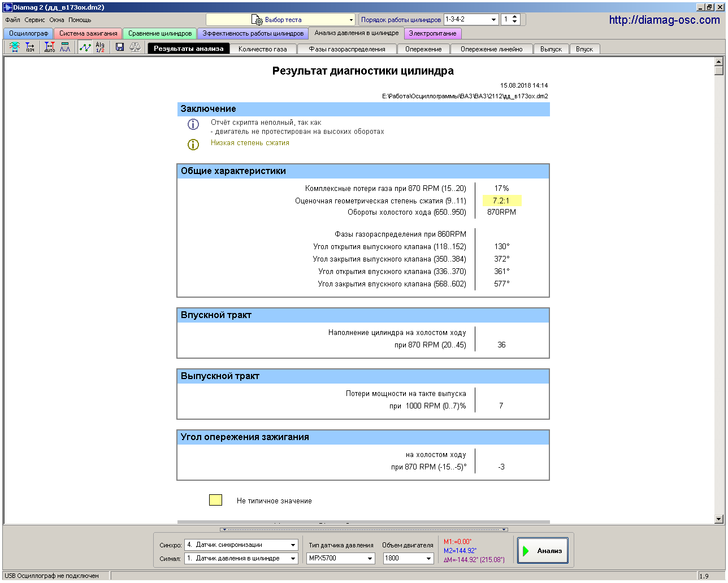Click the test selection gear icon
This screenshot has width=728, height=583.
coord(257,20)
